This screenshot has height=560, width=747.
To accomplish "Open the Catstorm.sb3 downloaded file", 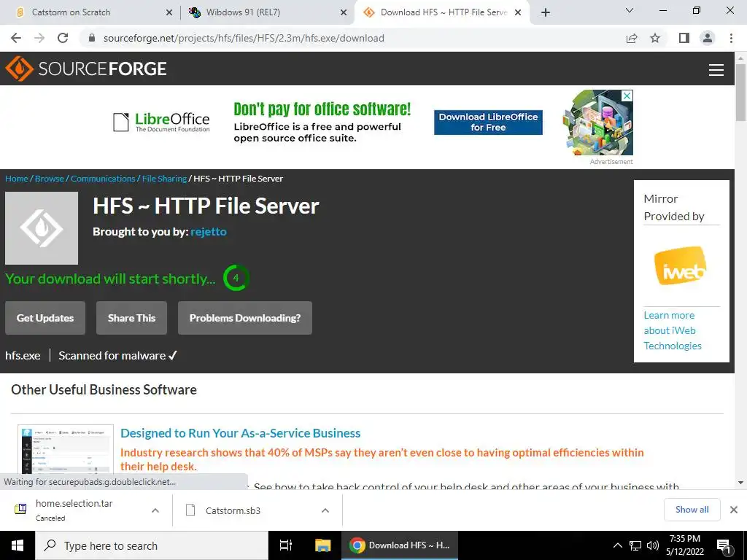I will (x=233, y=510).
